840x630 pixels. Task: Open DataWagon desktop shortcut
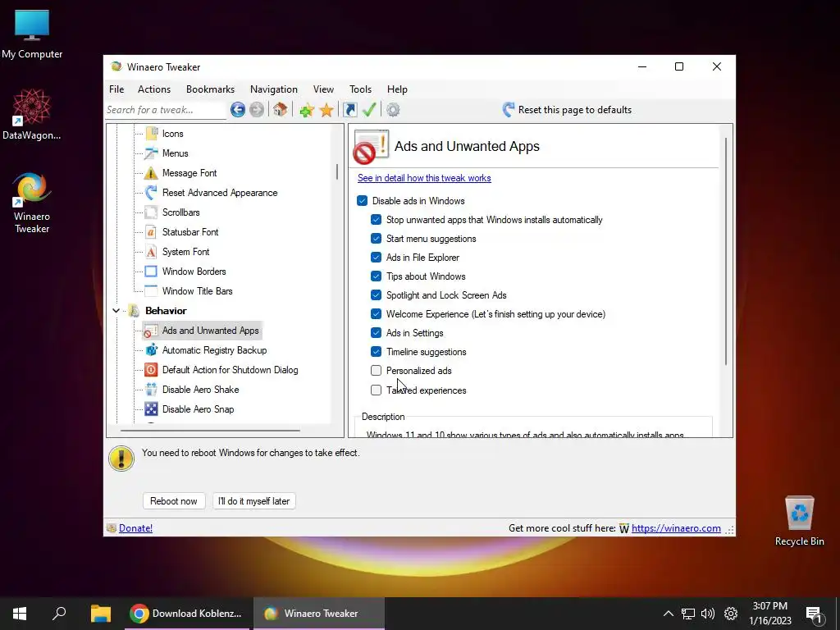[x=32, y=114]
